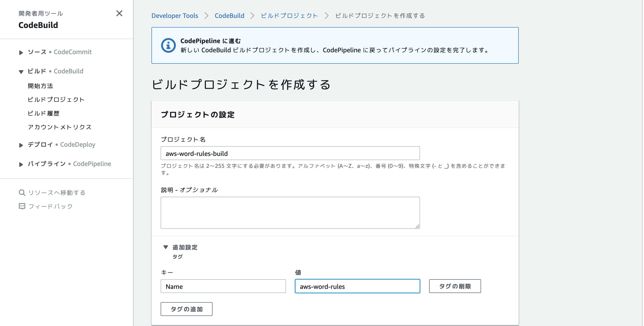
Task: Collapse the ビルド CodeBuild section
Action: pyautogui.click(x=21, y=72)
